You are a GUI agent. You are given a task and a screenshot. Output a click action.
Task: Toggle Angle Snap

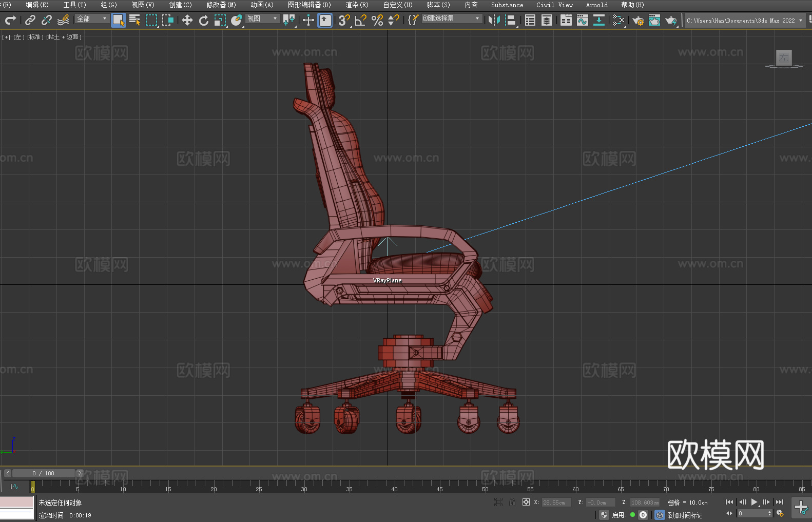pyautogui.click(x=361, y=20)
